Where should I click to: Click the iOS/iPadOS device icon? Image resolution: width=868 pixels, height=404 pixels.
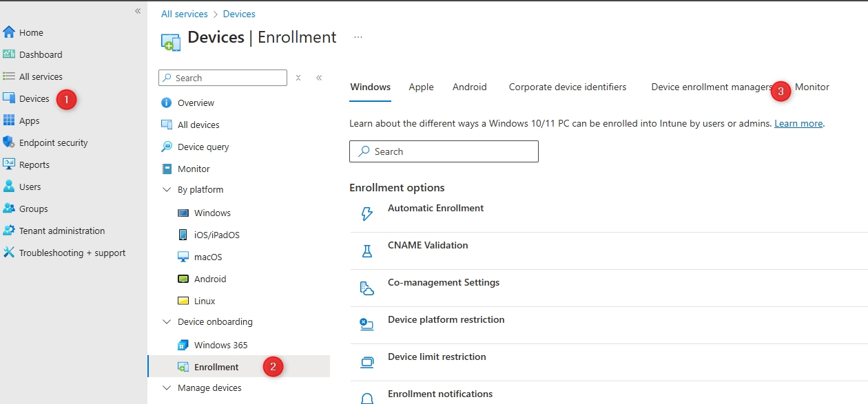click(183, 235)
